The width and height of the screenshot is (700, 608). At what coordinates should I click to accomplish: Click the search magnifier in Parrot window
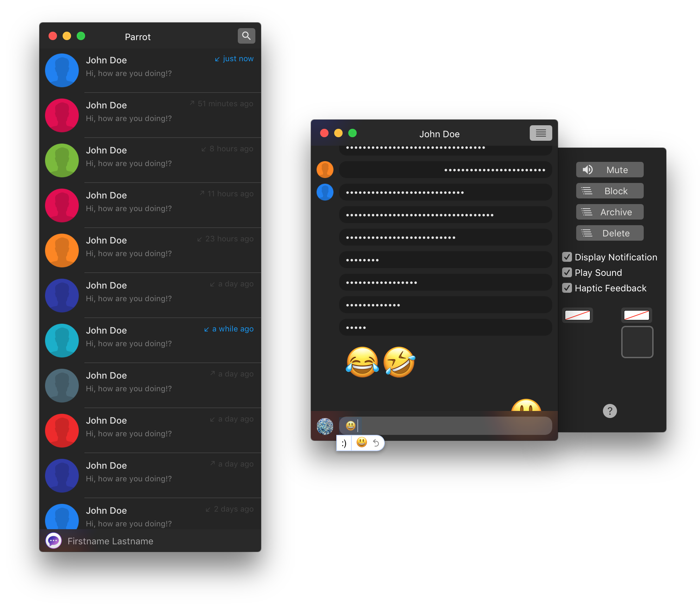tap(246, 36)
